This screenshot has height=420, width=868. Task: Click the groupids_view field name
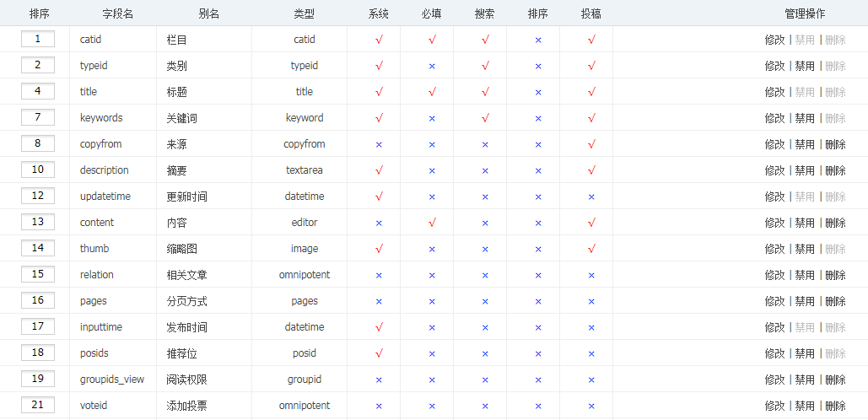112,380
